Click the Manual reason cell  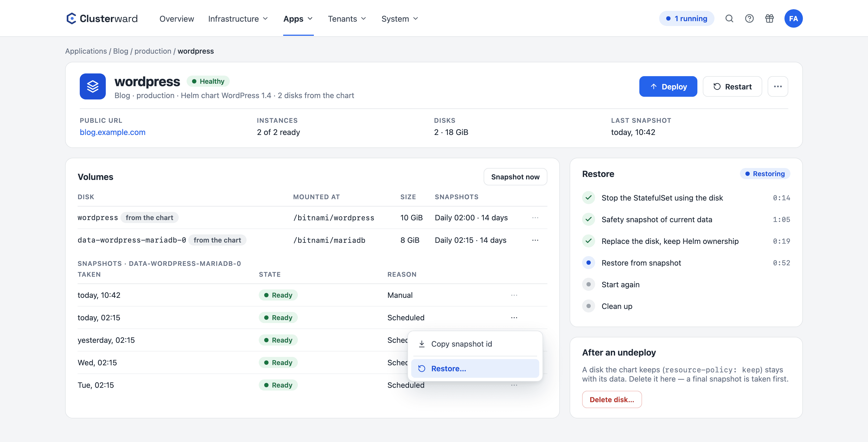tap(400, 295)
